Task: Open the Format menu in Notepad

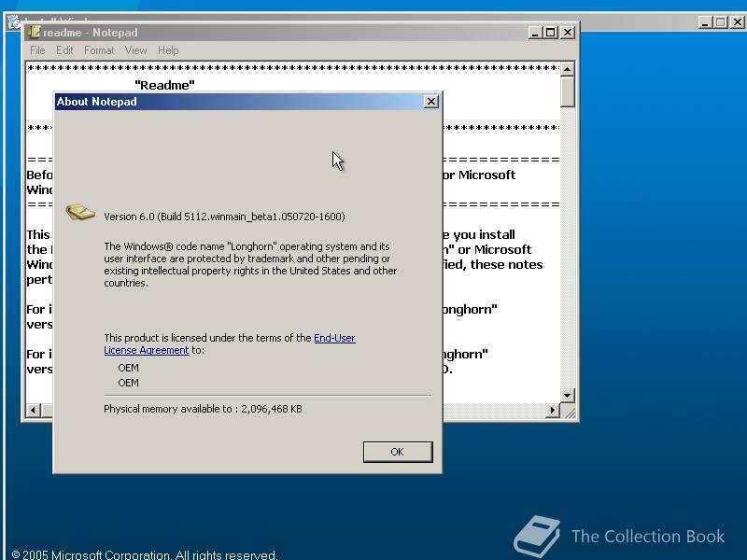Action: click(x=99, y=50)
